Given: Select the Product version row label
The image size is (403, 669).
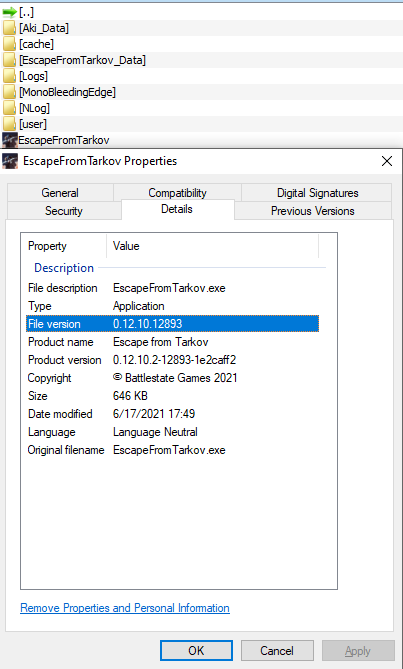Looking at the screenshot, I should point(65,360).
